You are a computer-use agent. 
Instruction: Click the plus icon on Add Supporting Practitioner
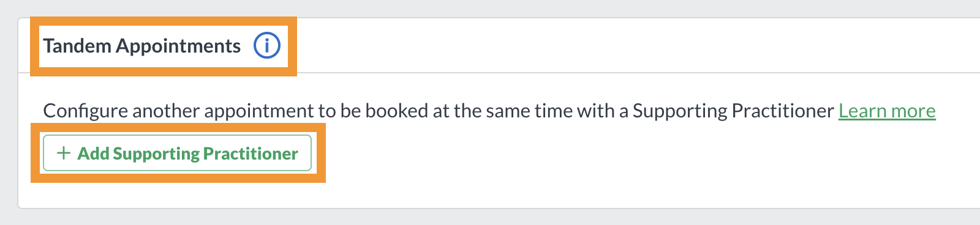tap(63, 153)
